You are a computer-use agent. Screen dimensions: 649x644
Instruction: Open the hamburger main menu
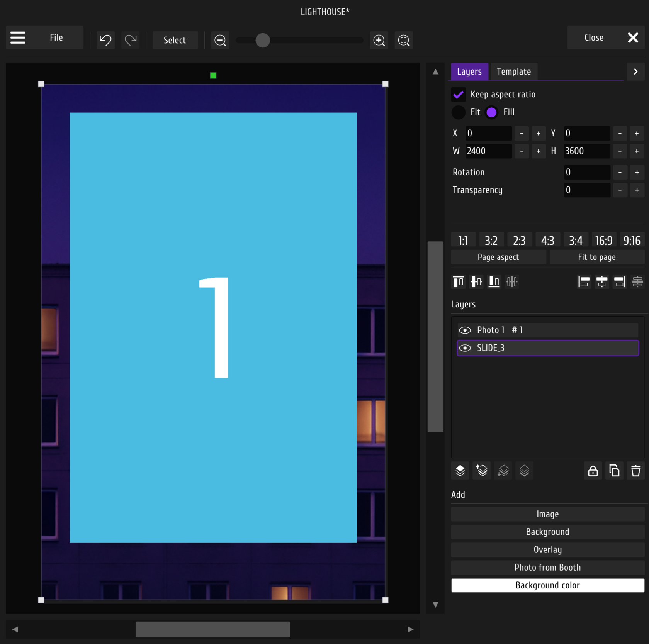coord(18,37)
